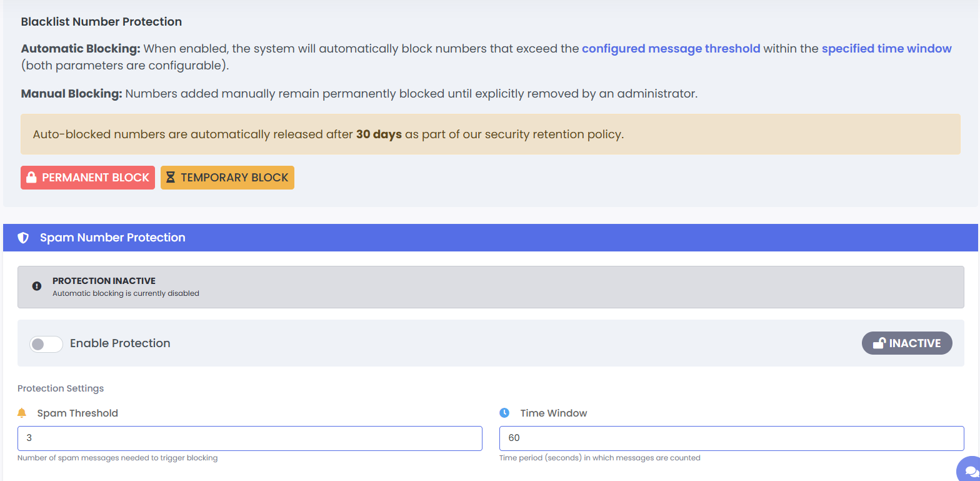The height and width of the screenshot is (481, 980).
Task: Click the INACTIVE status text
Action: [x=914, y=343]
